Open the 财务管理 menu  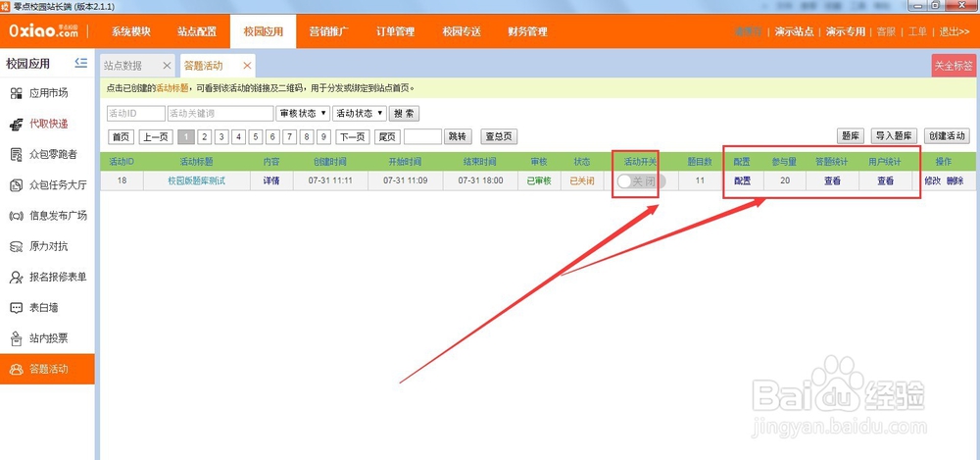tap(527, 31)
